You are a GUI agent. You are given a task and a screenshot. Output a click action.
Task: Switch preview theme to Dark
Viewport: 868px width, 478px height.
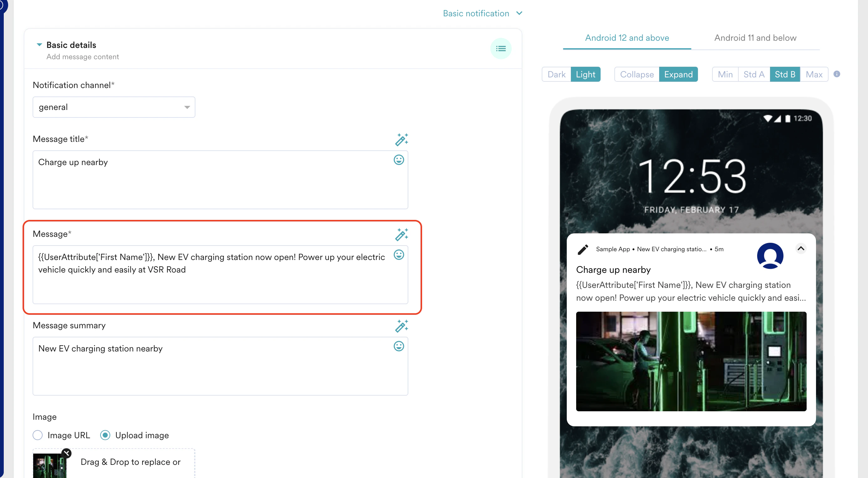click(556, 74)
